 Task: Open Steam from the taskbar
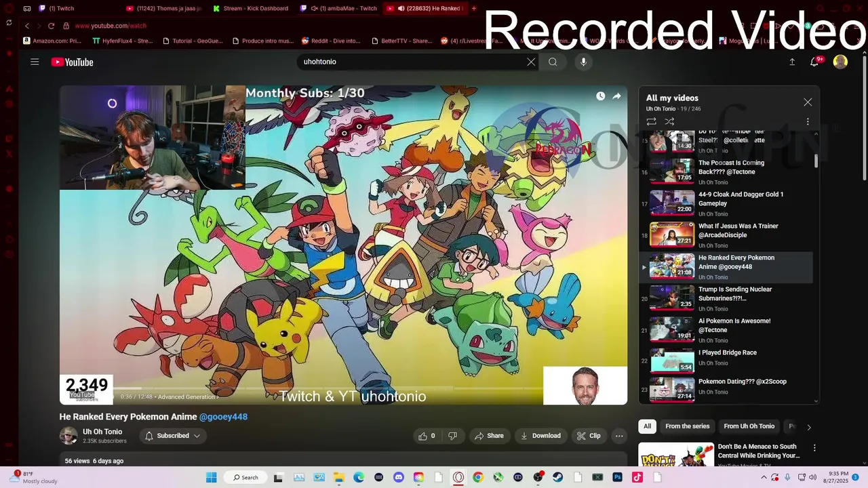(x=557, y=477)
